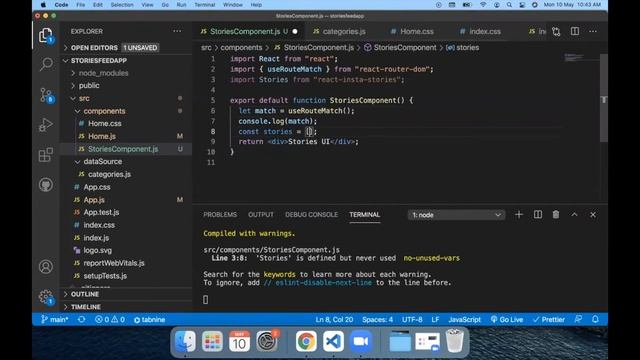Switch to the Problems panel tab
Viewport: 640px width, 360px height.
coord(220,215)
